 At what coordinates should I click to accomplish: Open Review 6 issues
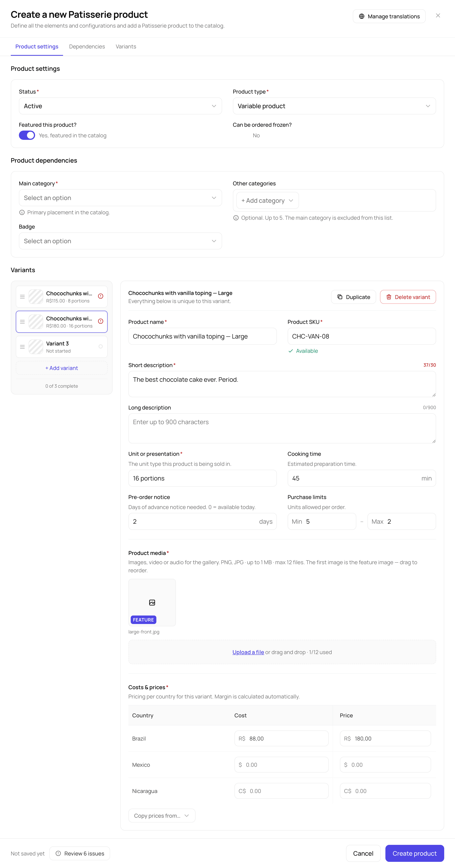click(x=79, y=853)
